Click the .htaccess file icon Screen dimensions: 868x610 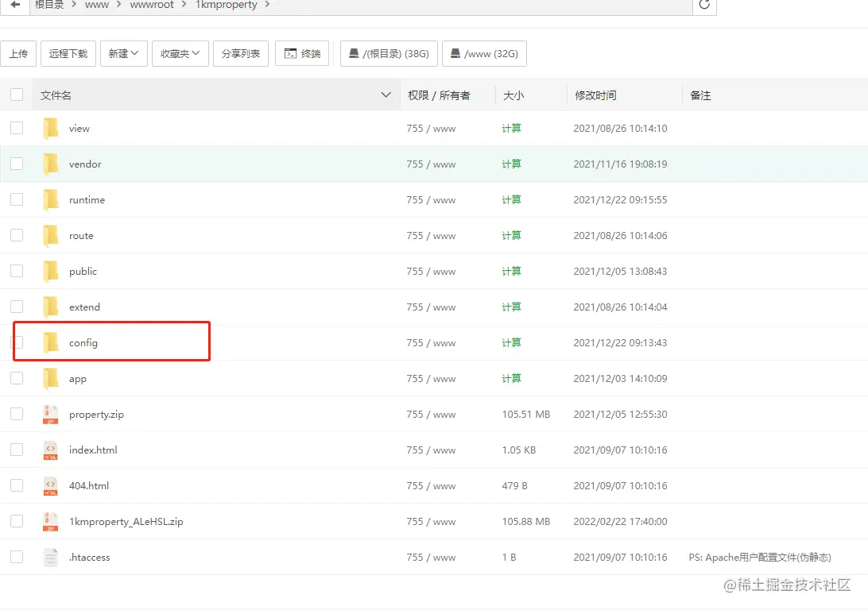[x=50, y=557]
